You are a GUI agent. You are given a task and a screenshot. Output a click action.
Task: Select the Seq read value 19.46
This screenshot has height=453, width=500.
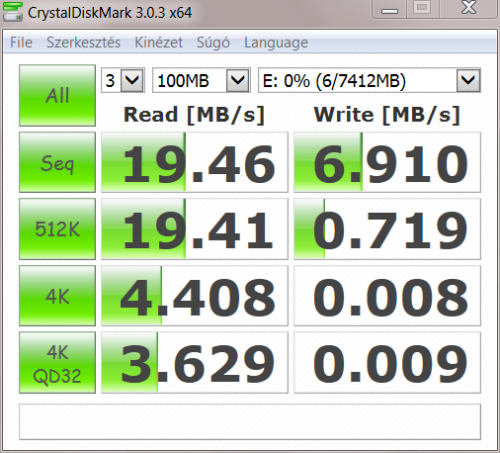pyautogui.click(x=195, y=162)
